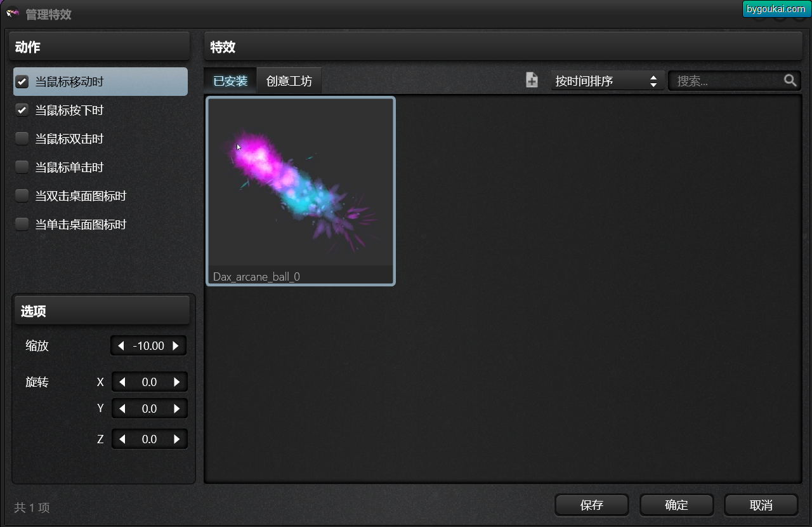
Task: Open the 按时间排序 sort dropdown
Action: coord(607,81)
